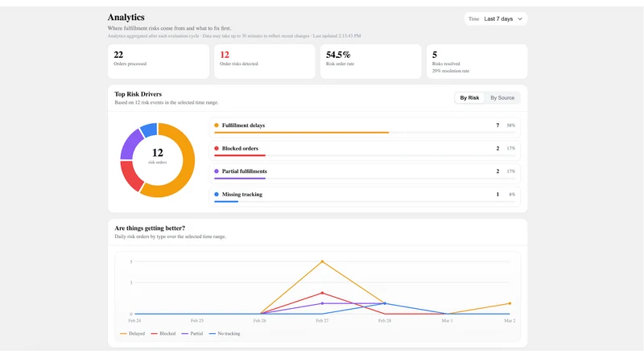
Task: Click the chevron arrow next to Last 7 days
Action: pos(520,19)
